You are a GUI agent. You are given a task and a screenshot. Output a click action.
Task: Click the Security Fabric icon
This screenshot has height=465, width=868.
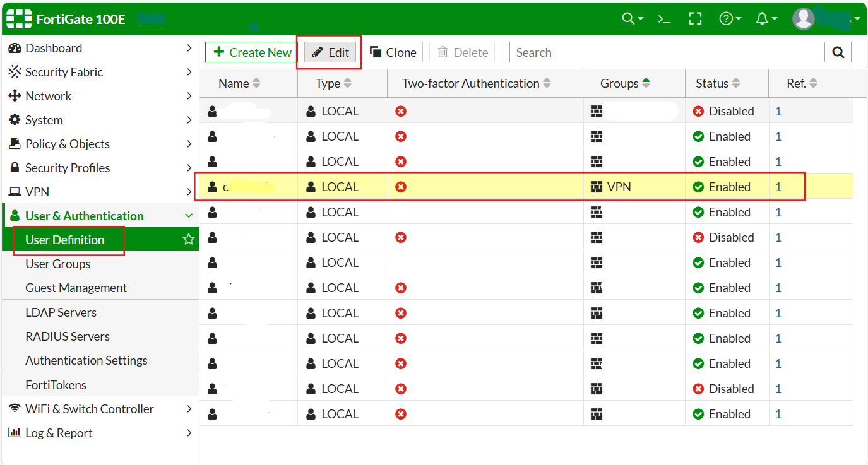tap(15, 72)
